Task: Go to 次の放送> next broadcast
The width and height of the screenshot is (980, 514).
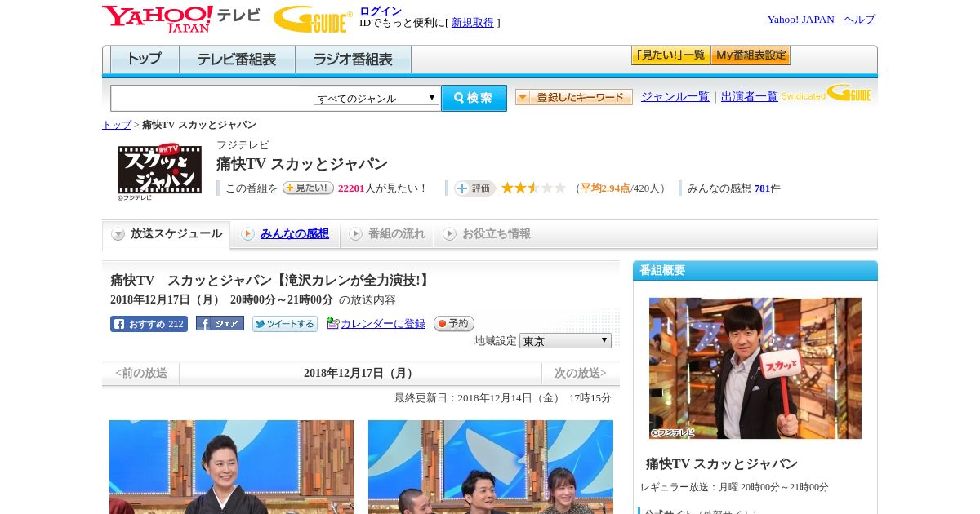Action: 581,373
